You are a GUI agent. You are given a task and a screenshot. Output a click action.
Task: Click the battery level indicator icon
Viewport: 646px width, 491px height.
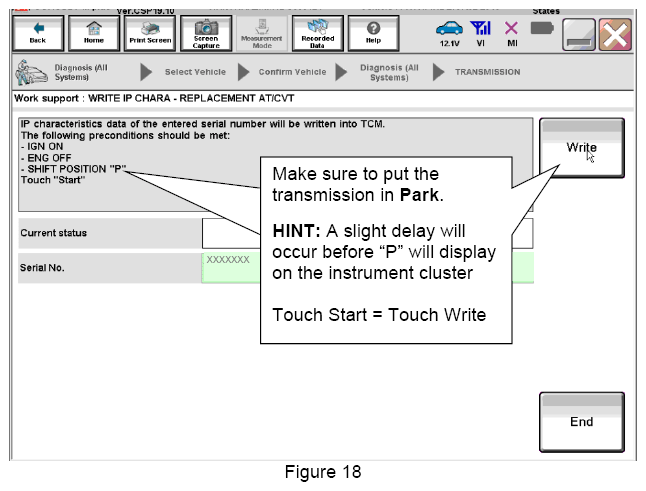tap(542, 28)
